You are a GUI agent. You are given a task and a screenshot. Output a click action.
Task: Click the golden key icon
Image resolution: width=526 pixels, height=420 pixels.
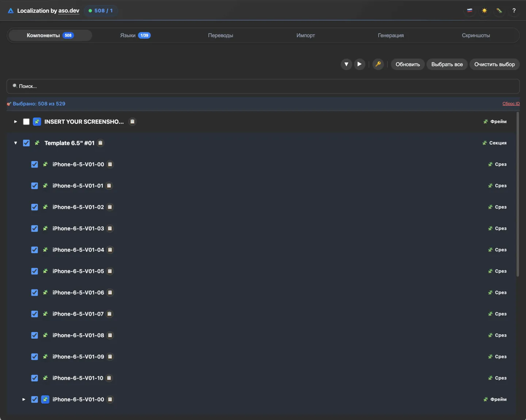tap(378, 64)
